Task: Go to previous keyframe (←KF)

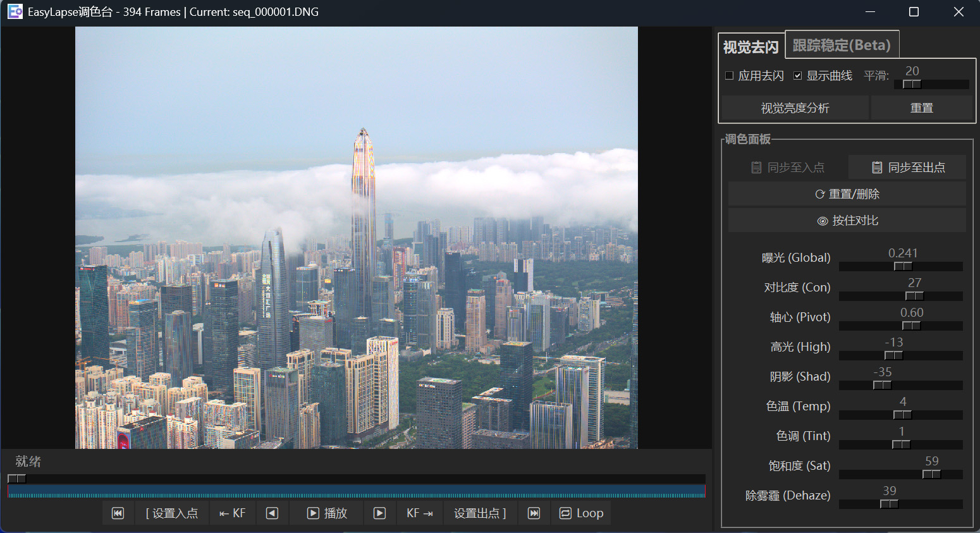Action: point(232,513)
